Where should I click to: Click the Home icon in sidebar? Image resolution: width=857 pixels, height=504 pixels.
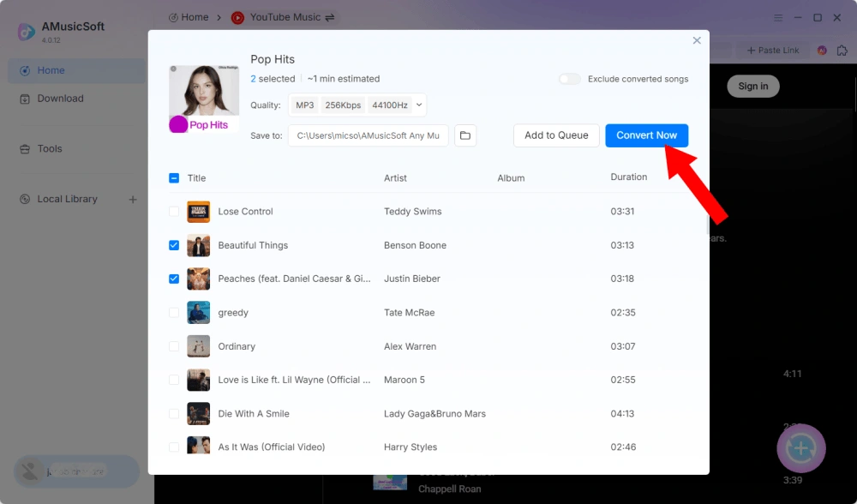pyautogui.click(x=25, y=70)
